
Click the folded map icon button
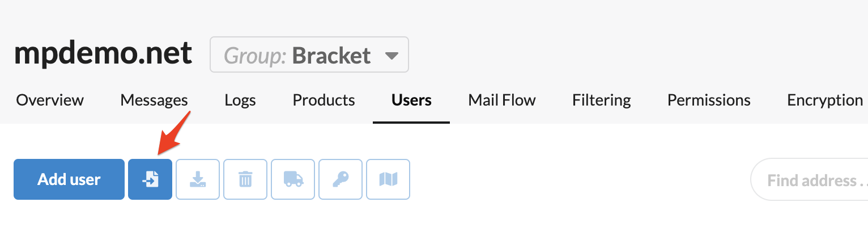click(x=388, y=179)
